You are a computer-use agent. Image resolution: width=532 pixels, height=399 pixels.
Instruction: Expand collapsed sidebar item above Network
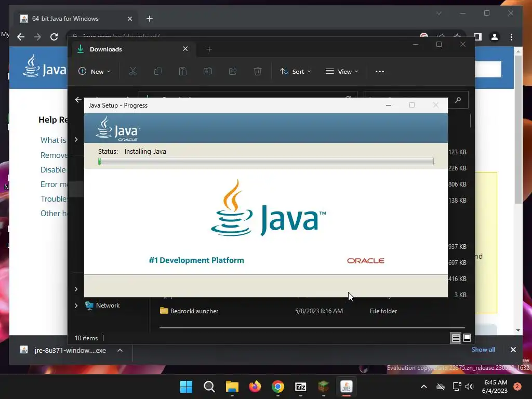click(76, 289)
